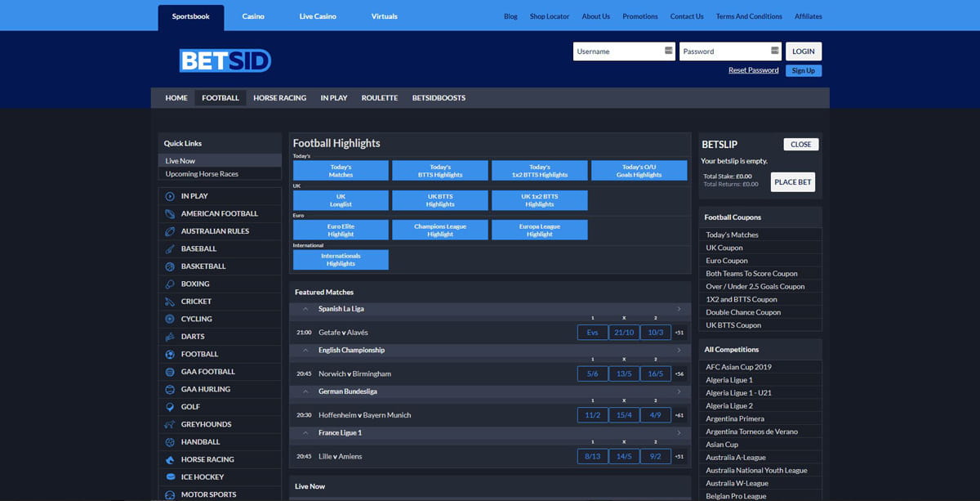Collapse the German Bundesliga section
The height and width of the screenshot is (501, 980).
[x=305, y=391]
